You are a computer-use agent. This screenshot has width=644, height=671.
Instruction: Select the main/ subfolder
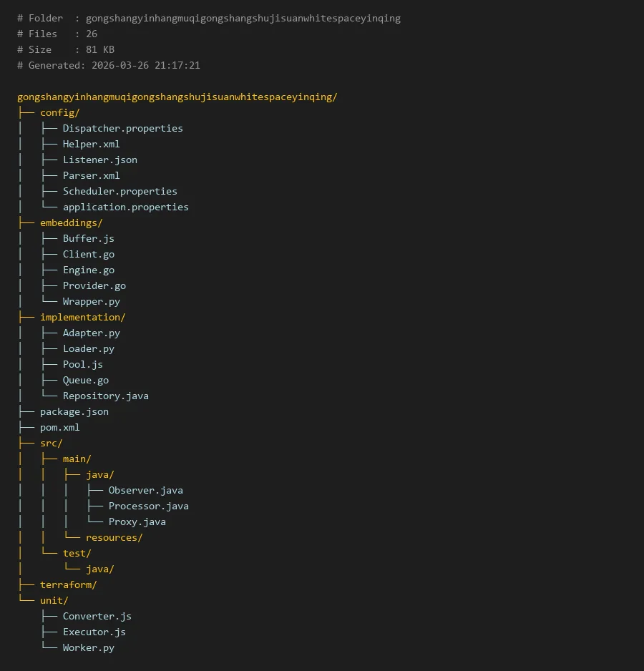(77, 459)
